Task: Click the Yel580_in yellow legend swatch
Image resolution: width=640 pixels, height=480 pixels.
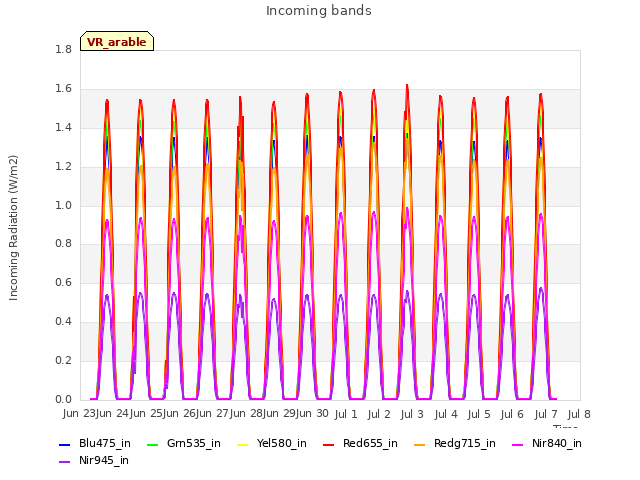Action: click(242, 444)
